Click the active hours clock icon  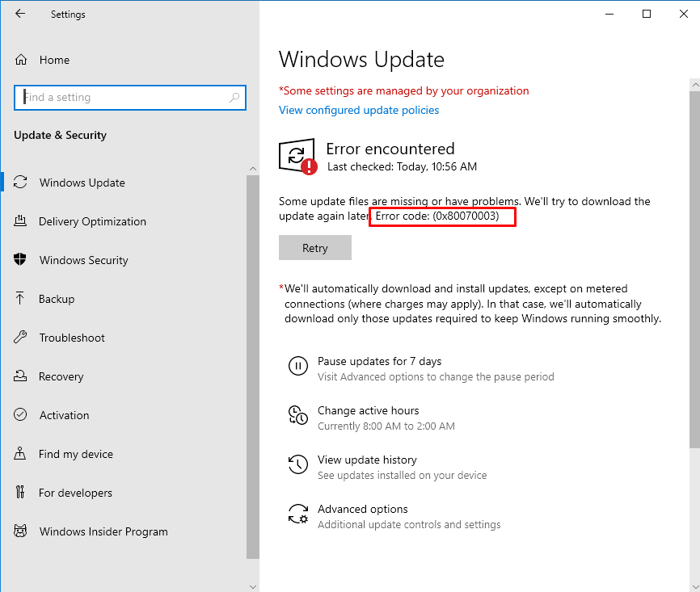coord(297,415)
